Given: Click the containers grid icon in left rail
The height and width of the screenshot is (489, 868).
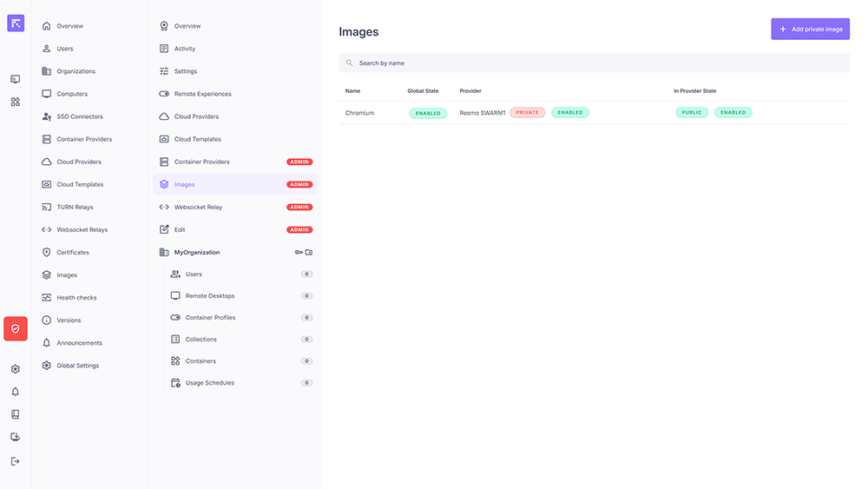Looking at the screenshot, I should click(x=16, y=102).
